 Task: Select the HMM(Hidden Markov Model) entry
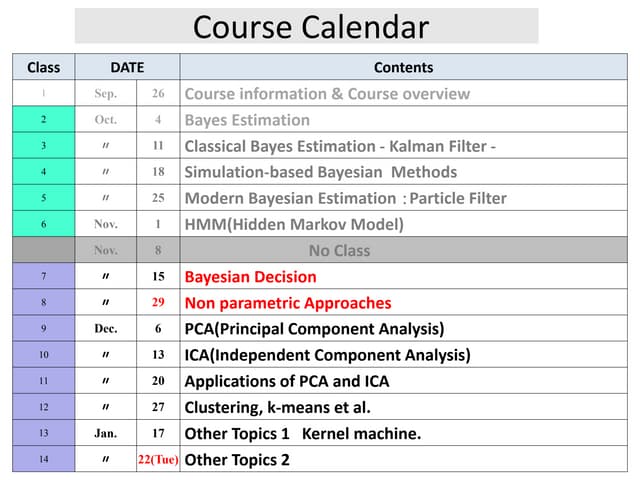click(x=294, y=224)
